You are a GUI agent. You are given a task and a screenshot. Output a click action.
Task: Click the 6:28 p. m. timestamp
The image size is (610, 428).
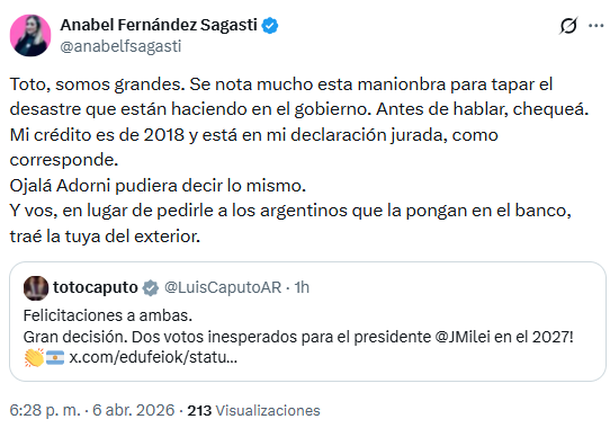43,410
